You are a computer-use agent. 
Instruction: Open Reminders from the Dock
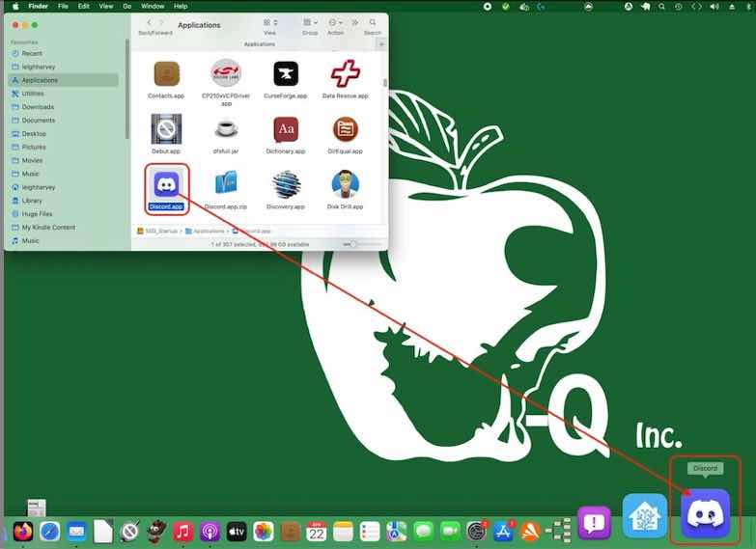coord(370,532)
